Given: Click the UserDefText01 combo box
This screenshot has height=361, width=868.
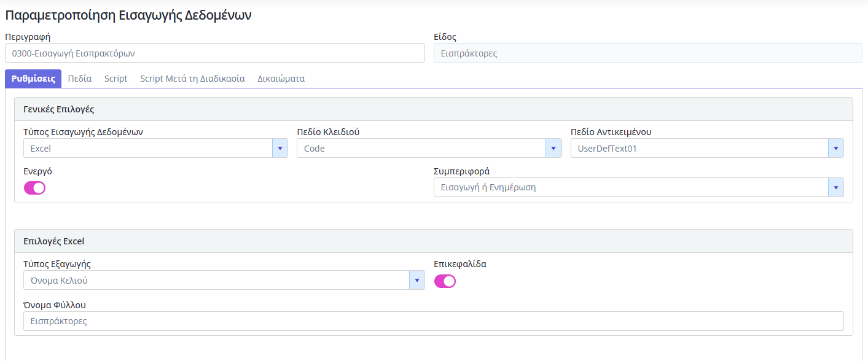Looking at the screenshot, I should 698,148.
